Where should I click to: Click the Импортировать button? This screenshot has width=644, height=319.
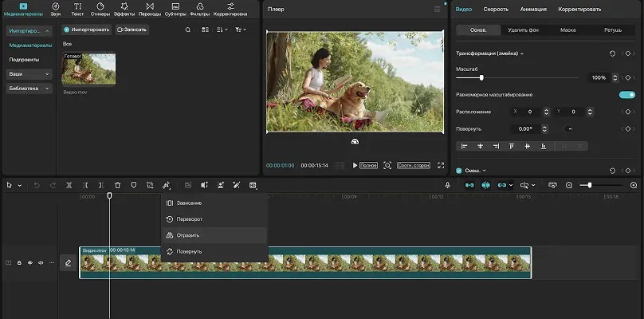pos(87,30)
